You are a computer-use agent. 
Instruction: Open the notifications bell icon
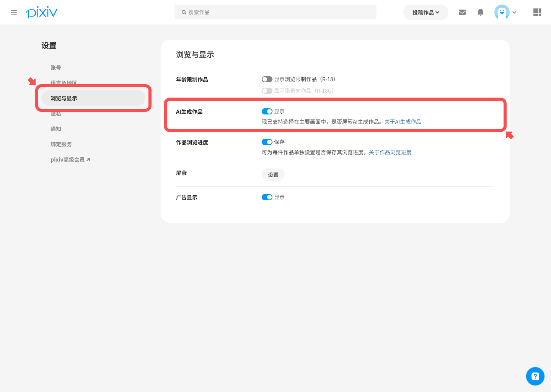pyautogui.click(x=481, y=12)
